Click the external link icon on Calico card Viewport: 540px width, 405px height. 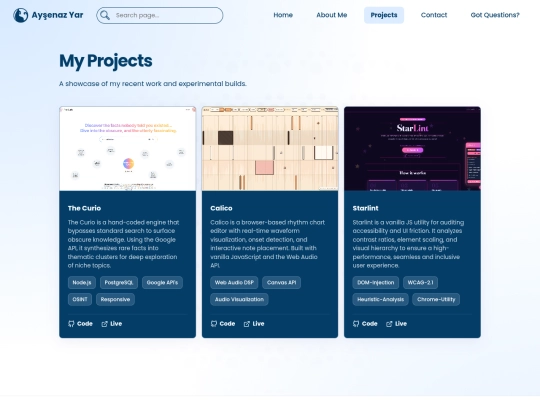[247, 324]
